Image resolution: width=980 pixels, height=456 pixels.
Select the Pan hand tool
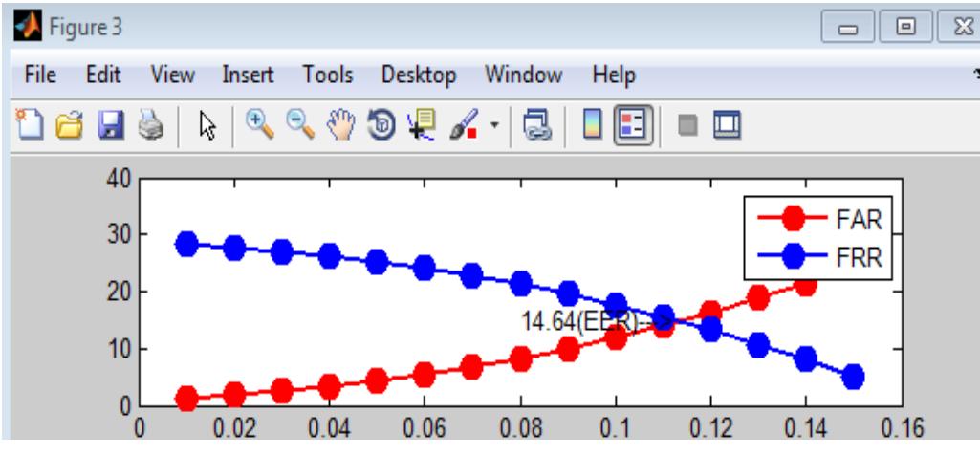pyautogui.click(x=340, y=124)
